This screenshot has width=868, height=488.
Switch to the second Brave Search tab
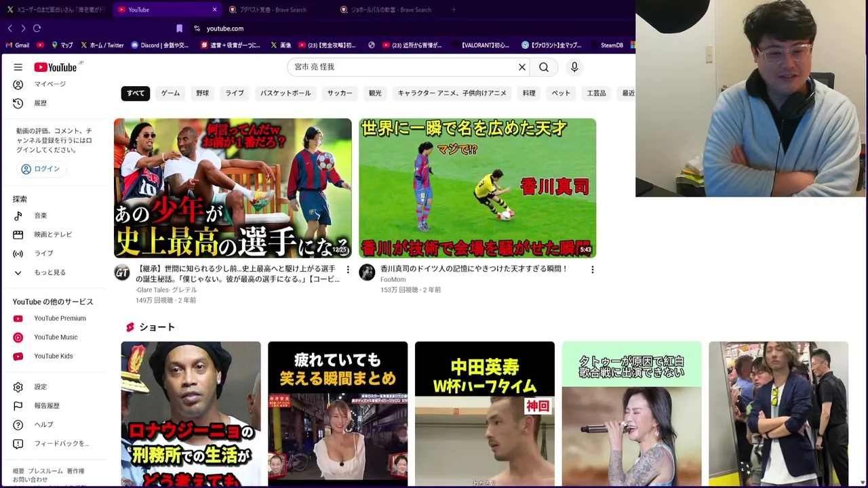[389, 9]
